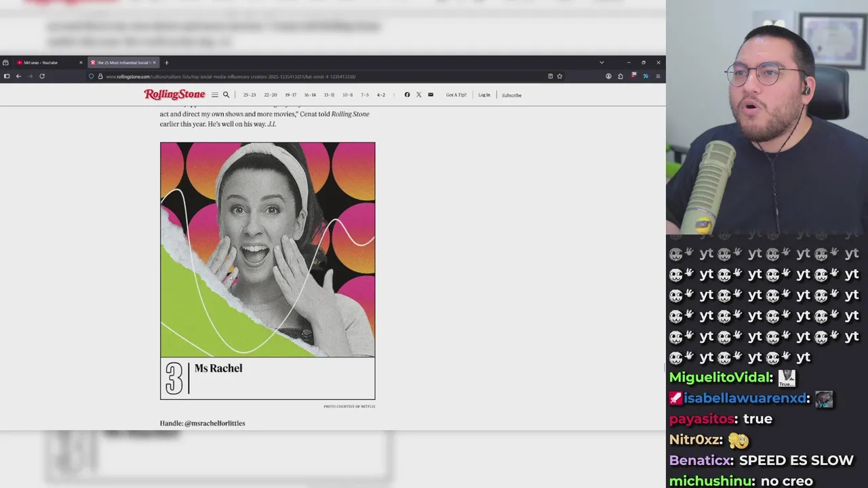This screenshot has height=488, width=868.
Task: Share the article on X
Action: tap(418, 95)
